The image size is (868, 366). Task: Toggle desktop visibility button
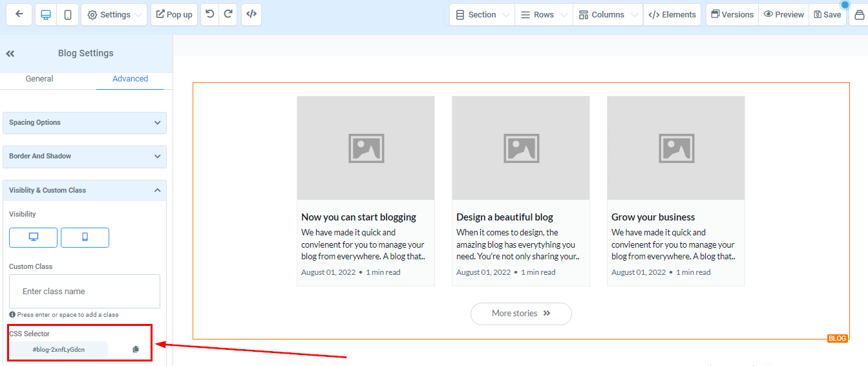(x=33, y=237)
